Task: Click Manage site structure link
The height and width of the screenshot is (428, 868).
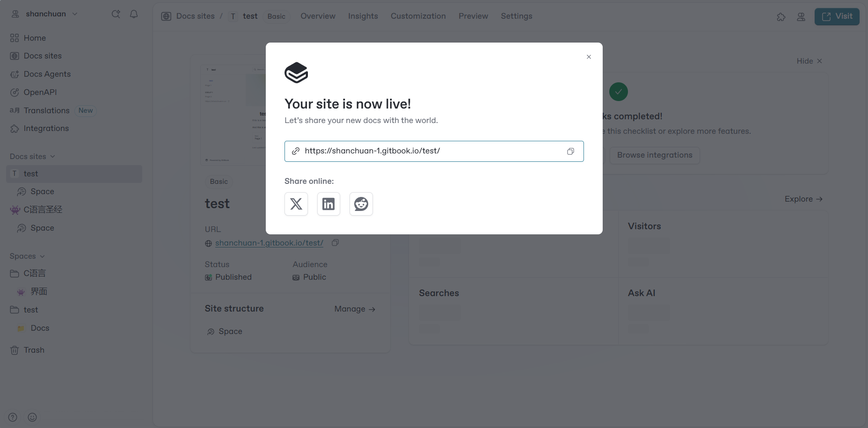Action: pyautogui.click(x=355, y=309)
